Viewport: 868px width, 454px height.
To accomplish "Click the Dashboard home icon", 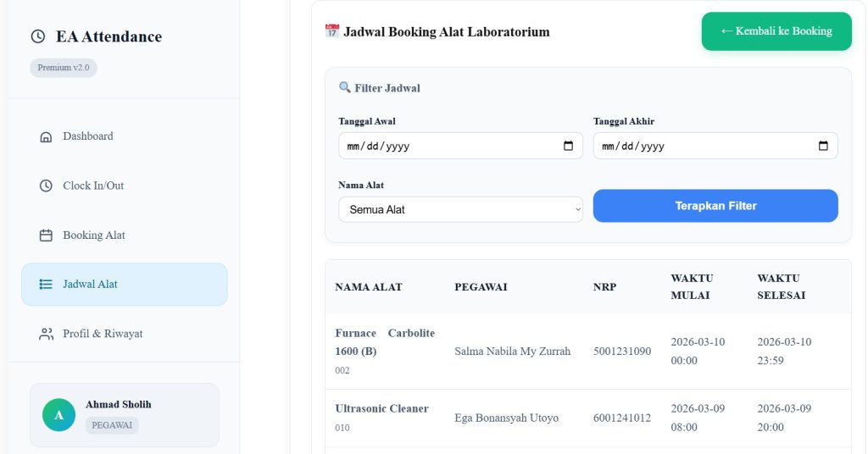I will coord(46,136).
